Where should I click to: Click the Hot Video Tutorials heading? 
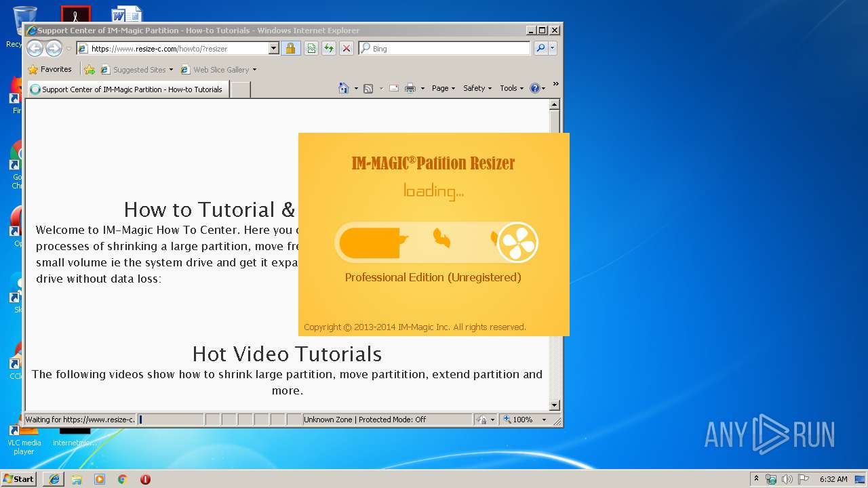pos(287,354)
